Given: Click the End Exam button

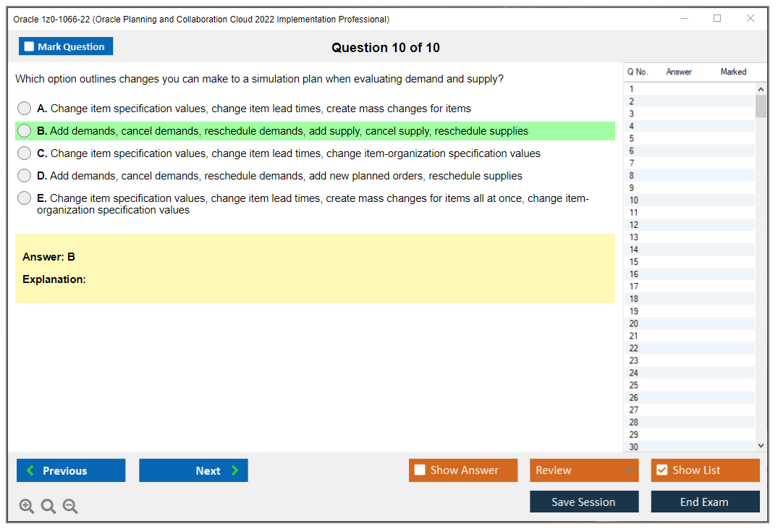Looking at the screenshot, I should 704,502.
